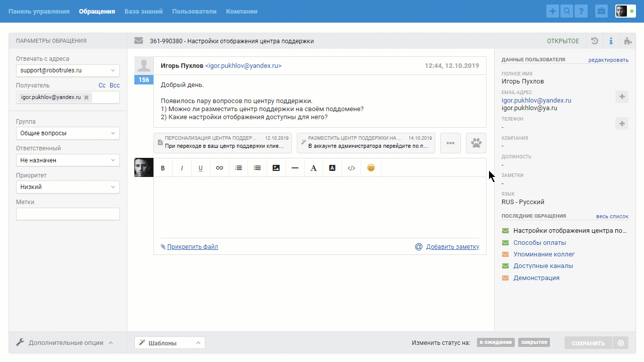Show more suggested articles ellipsis button

pyautogui.click(x=450, y=143)
